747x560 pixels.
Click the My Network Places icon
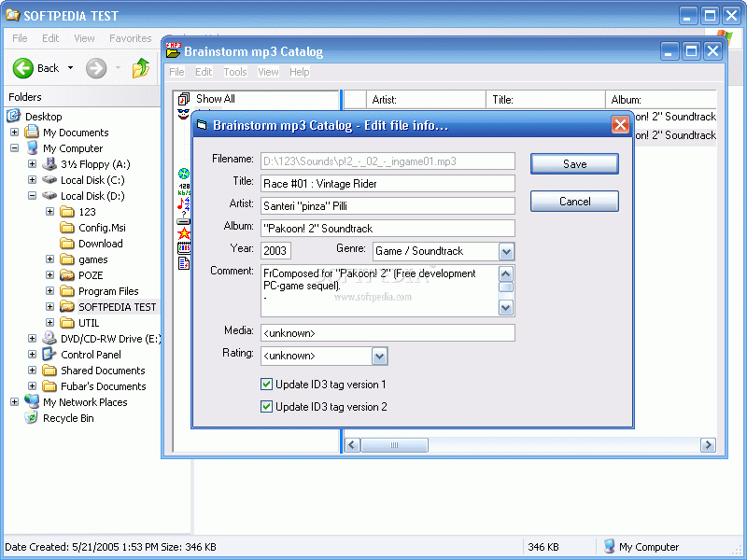pos(32,401)
